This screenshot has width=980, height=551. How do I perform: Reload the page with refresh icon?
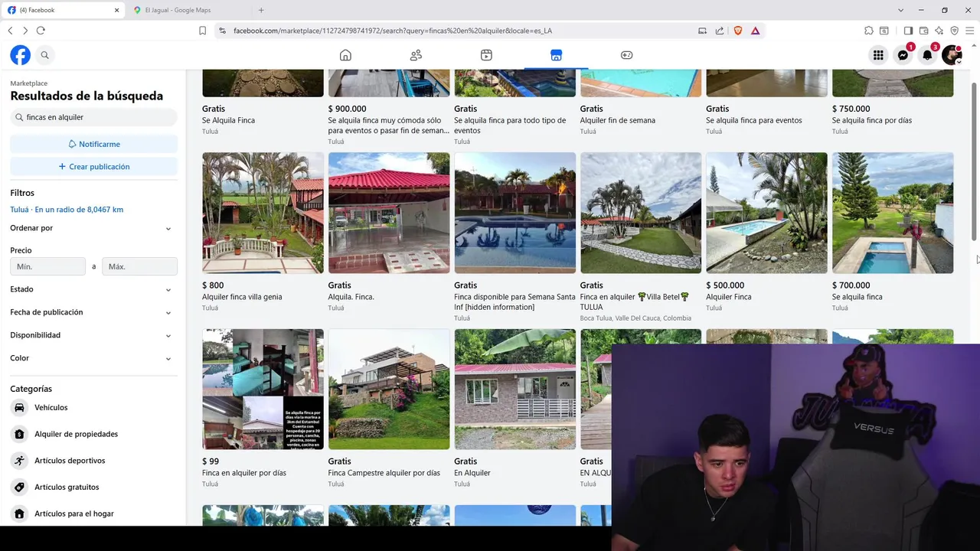41,31
